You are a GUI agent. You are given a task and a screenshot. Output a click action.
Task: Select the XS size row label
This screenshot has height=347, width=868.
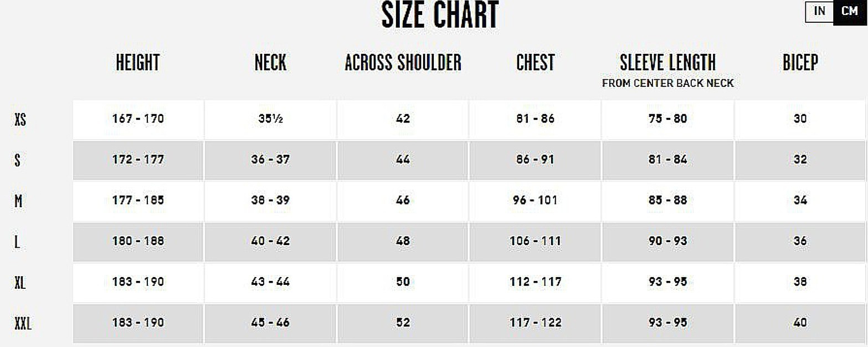coord(20,119)
